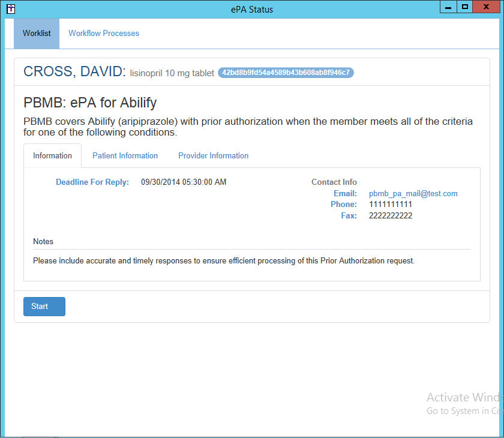Viewport: 504px width, 438px height.
Task: Switch to the Worklist tab
Action: pos(37,34)
